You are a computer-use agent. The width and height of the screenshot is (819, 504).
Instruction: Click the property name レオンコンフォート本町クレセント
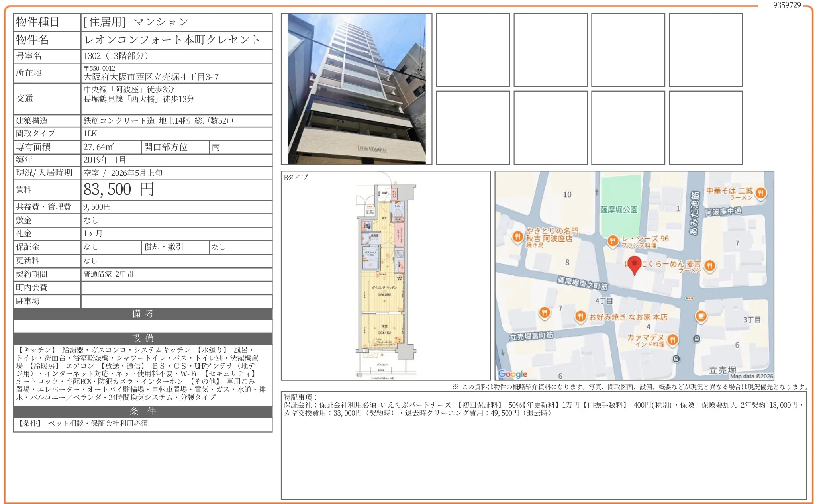tap(170, 39)
